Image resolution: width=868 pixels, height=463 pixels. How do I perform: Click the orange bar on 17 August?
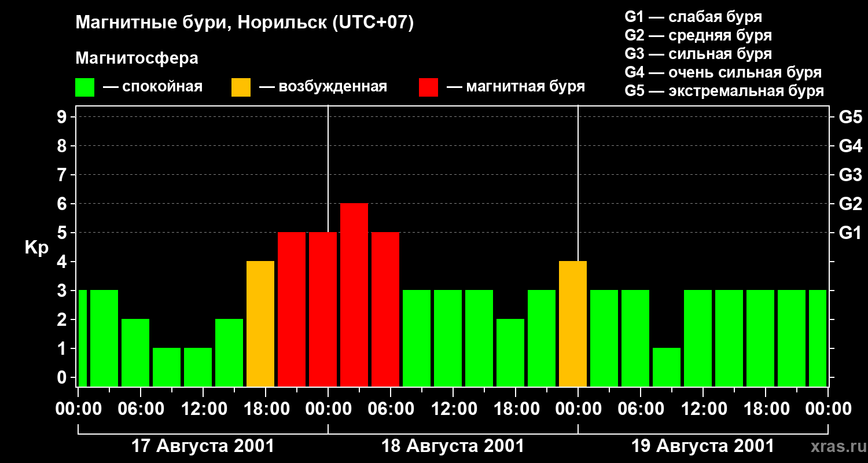(x=260, y=324)
